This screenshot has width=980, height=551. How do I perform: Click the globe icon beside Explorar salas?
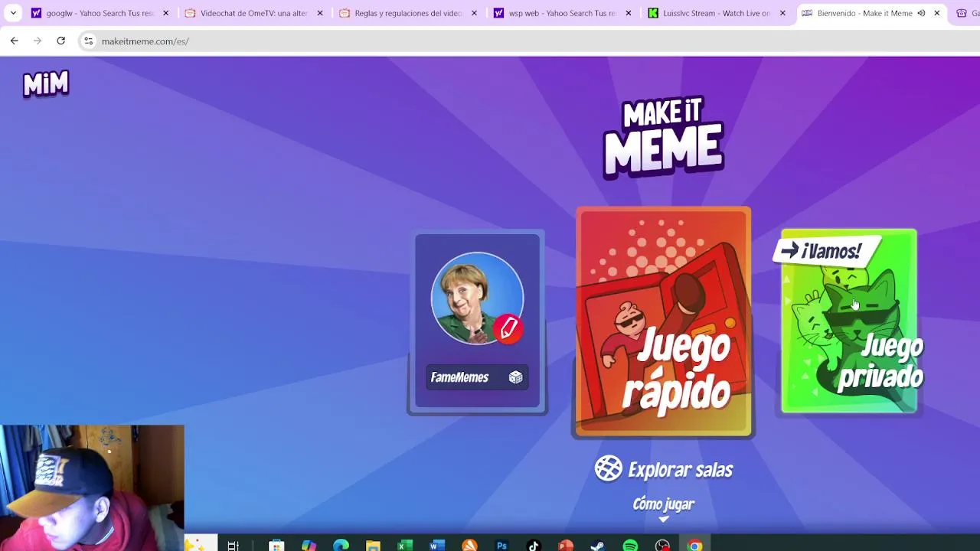click(609, 468)
